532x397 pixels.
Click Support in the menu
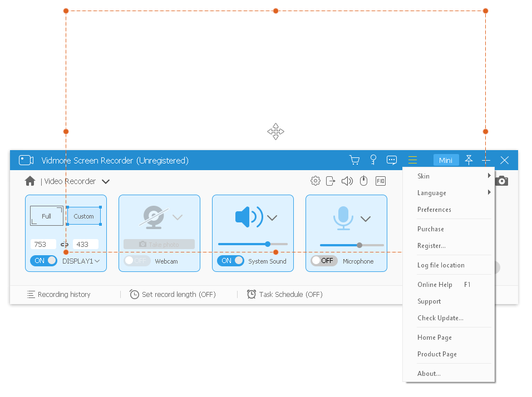tap(449, 301)
